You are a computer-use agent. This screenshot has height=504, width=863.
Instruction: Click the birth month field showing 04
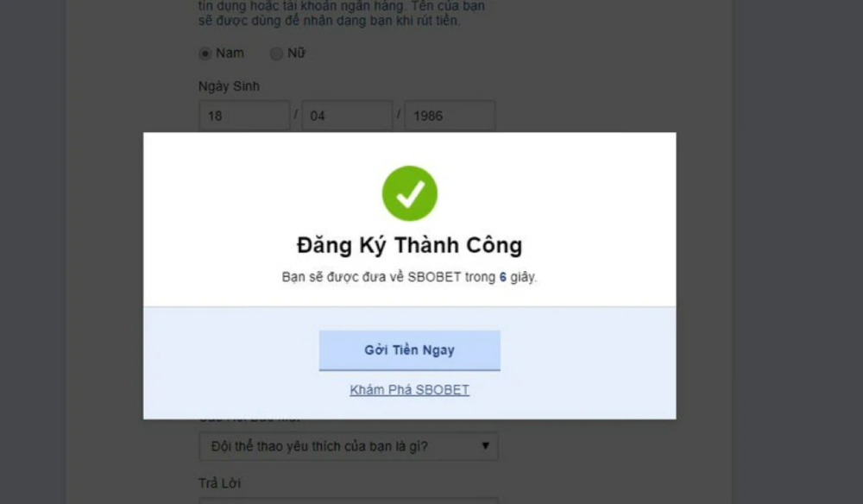[x=347, y=116]
